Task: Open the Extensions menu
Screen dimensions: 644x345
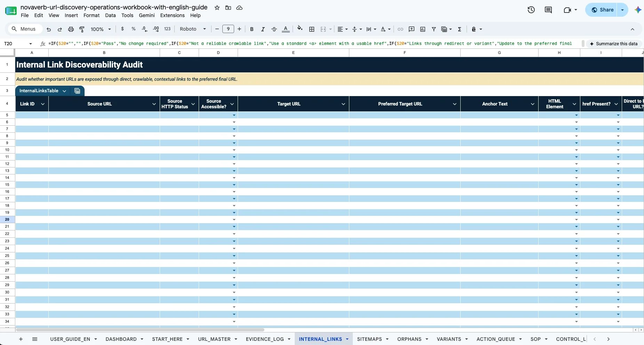Action: [x=172, y=15]
